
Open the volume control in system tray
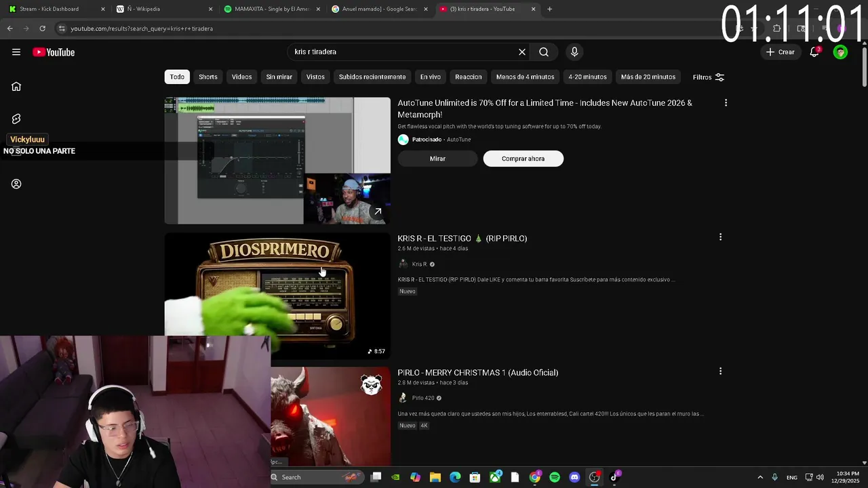click(820, 477)
